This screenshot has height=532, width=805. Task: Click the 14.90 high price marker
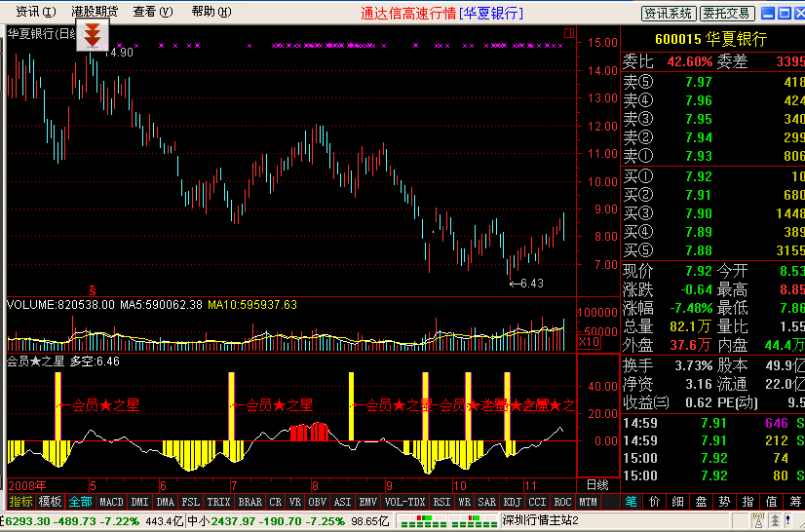tap(119, 53)
